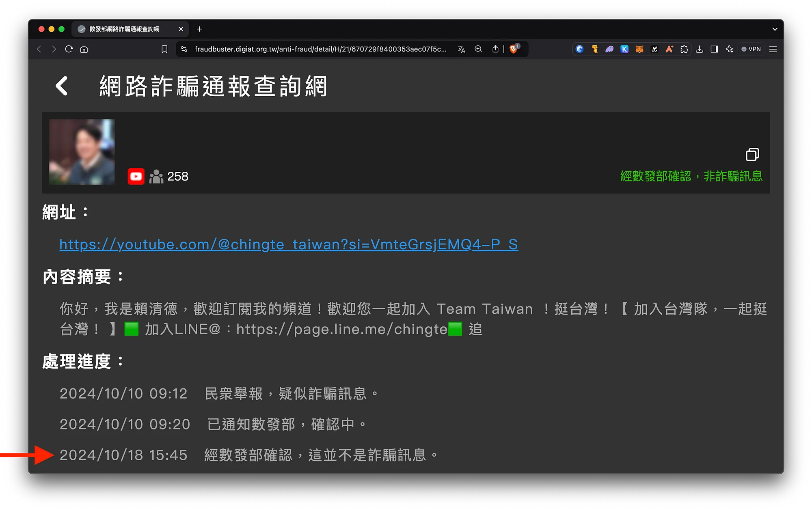This screenshot has height=511, width=812.
Task: Expand the tab search chevron
Action: [x=775, y=29]
